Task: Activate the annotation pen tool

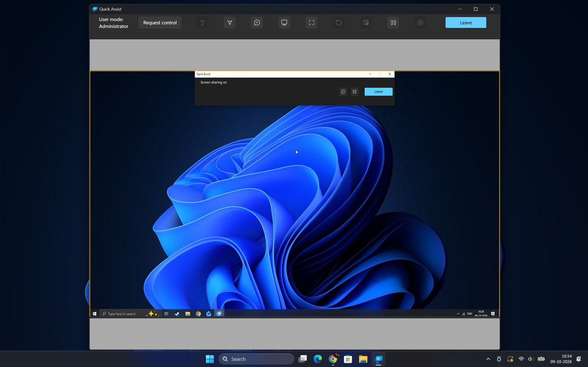Action: 229,23
